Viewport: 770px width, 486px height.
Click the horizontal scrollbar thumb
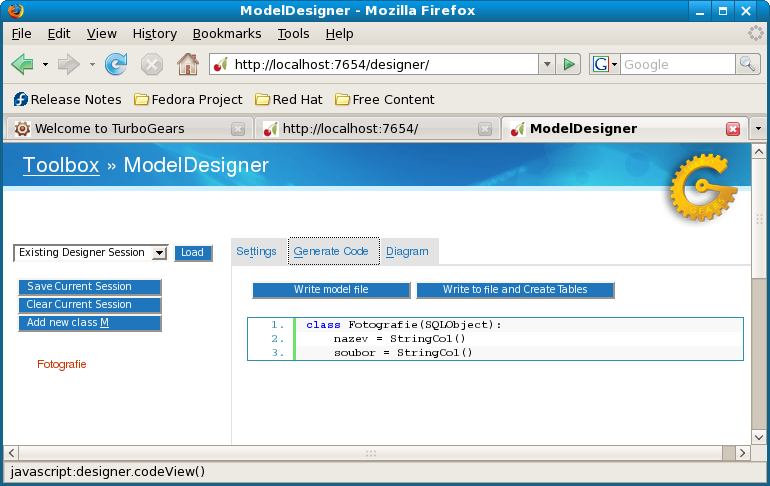371,453
